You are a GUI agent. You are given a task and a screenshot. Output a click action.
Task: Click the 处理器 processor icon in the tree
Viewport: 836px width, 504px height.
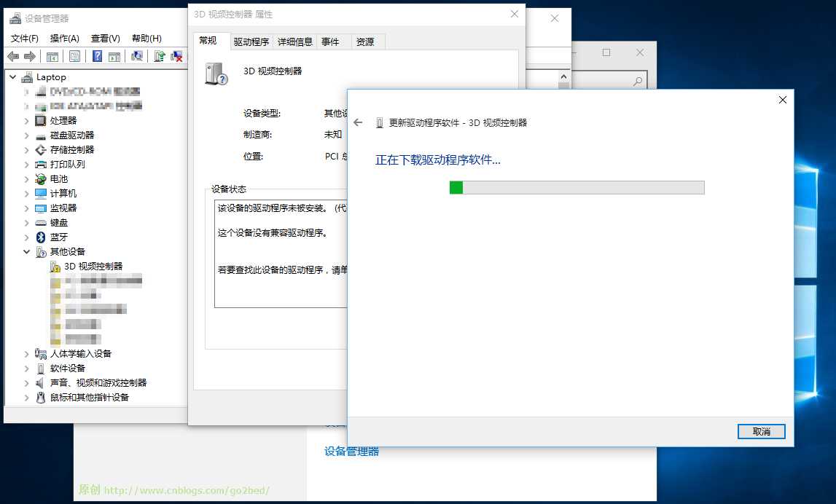[41, 121]
